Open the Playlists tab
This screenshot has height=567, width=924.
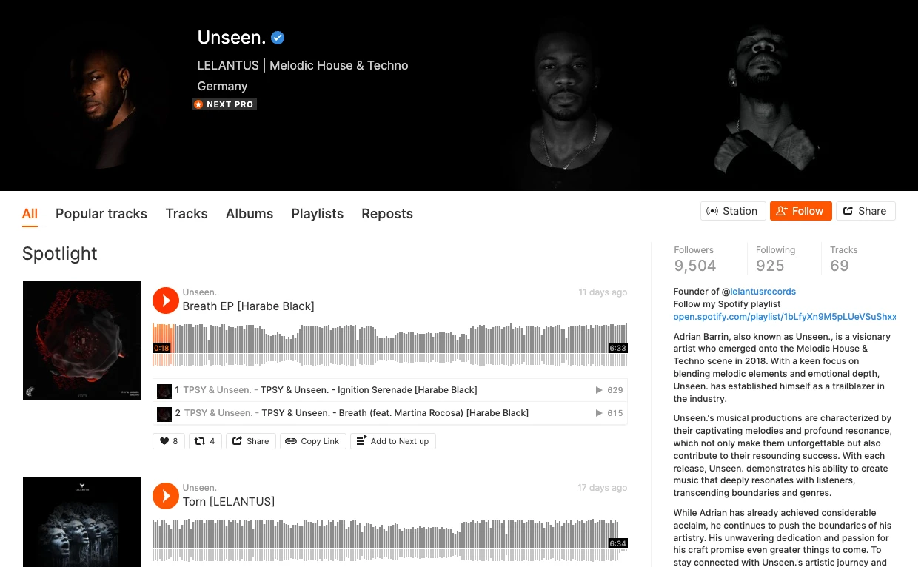click(x=318, y=214)
